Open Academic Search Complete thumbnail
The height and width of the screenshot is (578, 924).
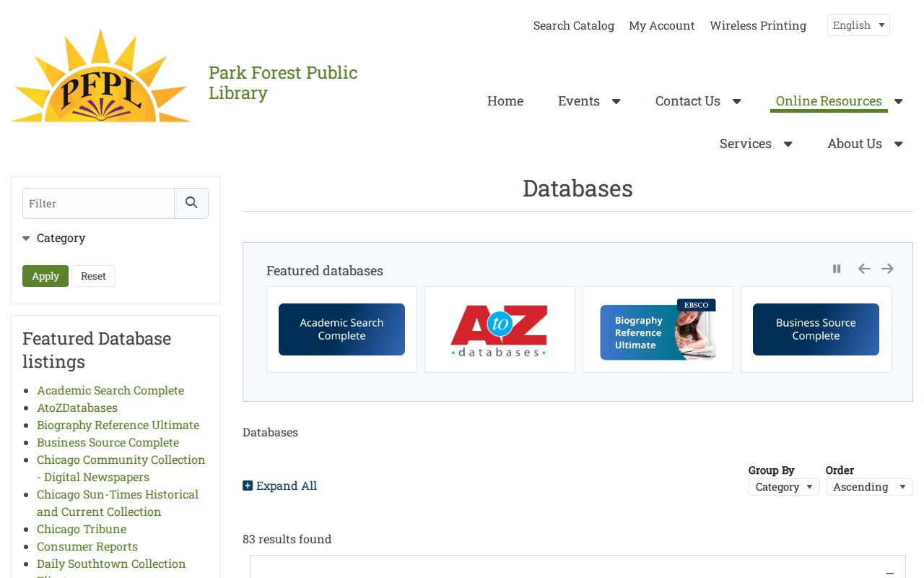(x=341, y=329)
